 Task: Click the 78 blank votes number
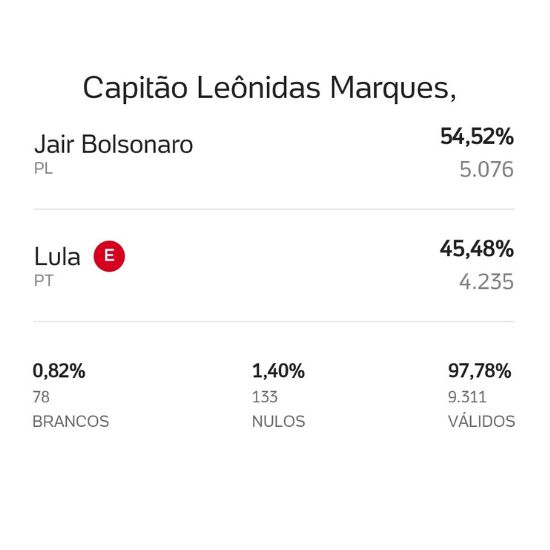click(x=41, y=397)
